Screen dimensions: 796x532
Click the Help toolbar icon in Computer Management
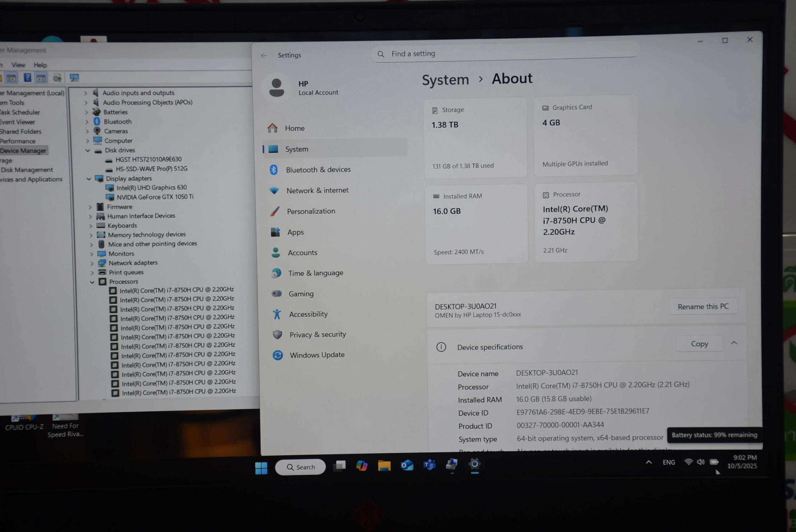click(27, 78)
